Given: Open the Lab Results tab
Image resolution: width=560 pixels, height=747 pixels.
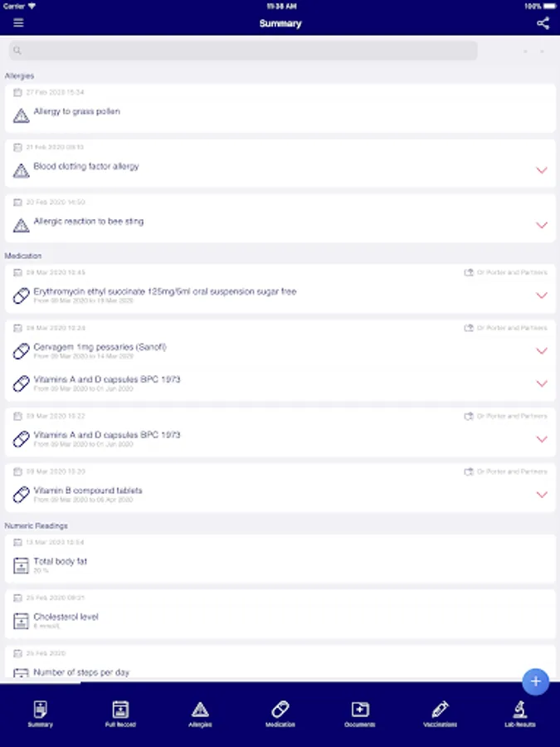Looking at the screenshot, I should point(520,713).
